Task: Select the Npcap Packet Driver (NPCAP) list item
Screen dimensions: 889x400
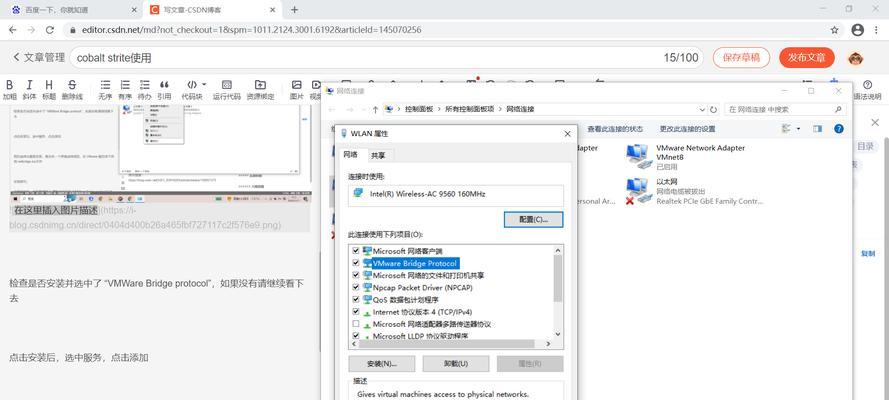Action: [x=422, y=287]
